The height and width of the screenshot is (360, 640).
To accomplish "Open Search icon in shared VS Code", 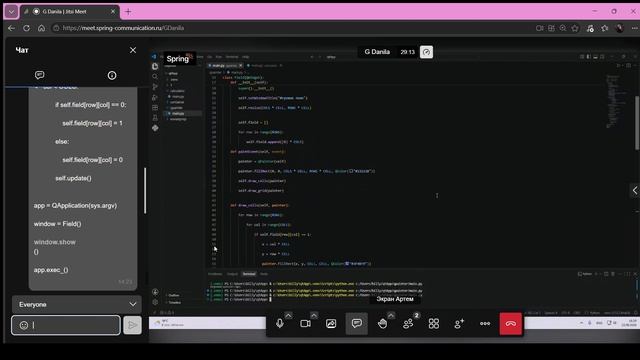I will click(155, 77).
